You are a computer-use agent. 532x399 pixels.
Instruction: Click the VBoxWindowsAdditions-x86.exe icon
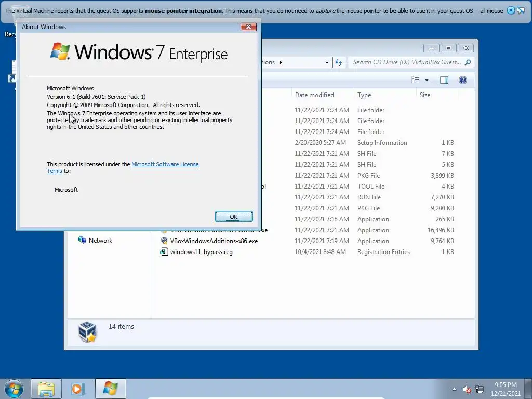(164, 241)
